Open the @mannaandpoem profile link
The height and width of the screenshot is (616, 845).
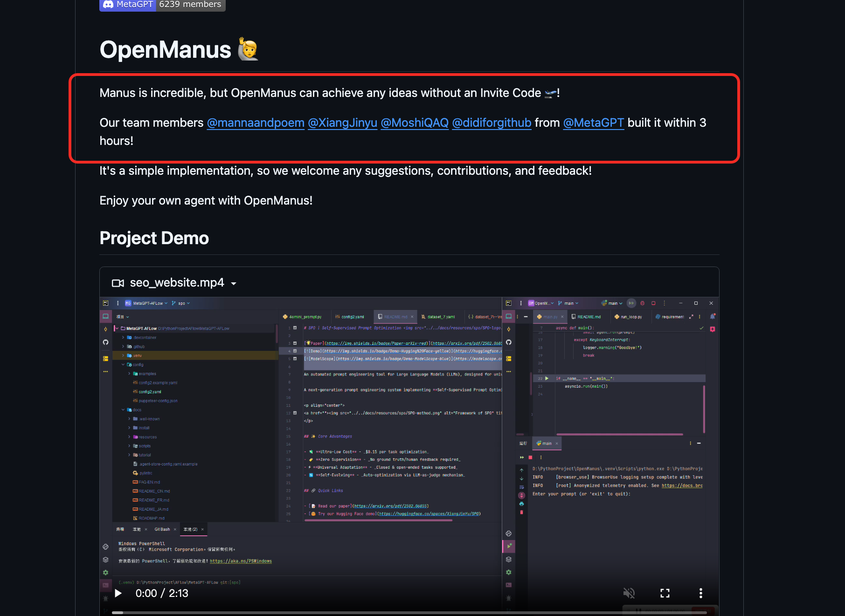click(256, 123)
